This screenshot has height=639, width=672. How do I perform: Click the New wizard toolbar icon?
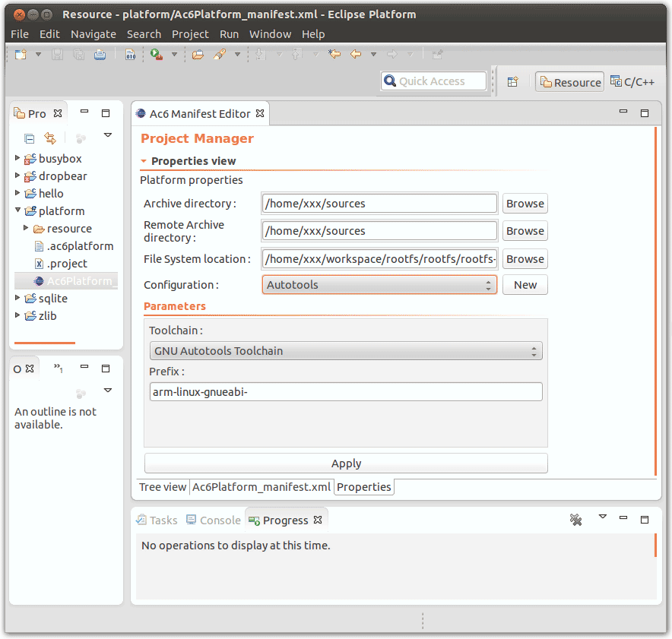click(21, 55)
